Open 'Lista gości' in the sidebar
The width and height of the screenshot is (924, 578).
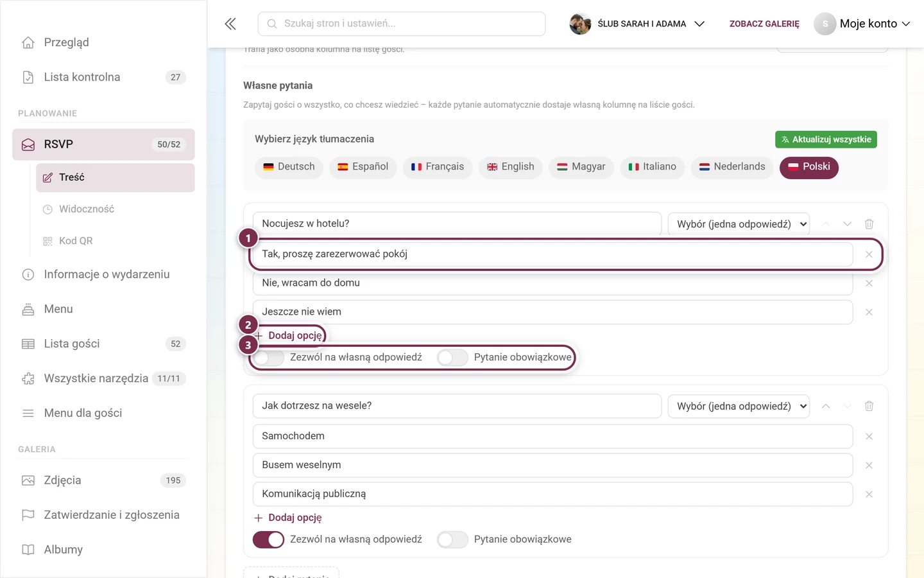(103, 344)
